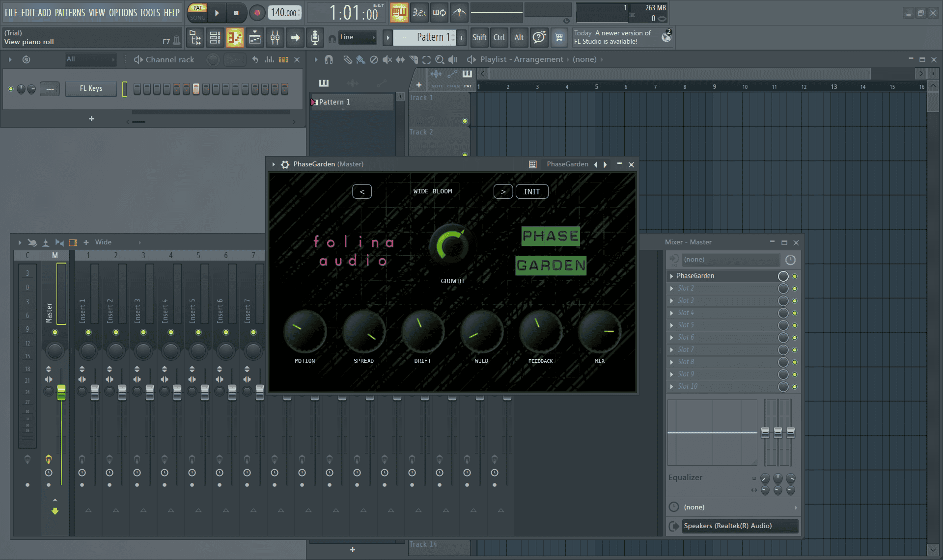This screenshot has width=943, height=560.
Task: Click the Insert 3 volume fader
Action: point(150,392)
